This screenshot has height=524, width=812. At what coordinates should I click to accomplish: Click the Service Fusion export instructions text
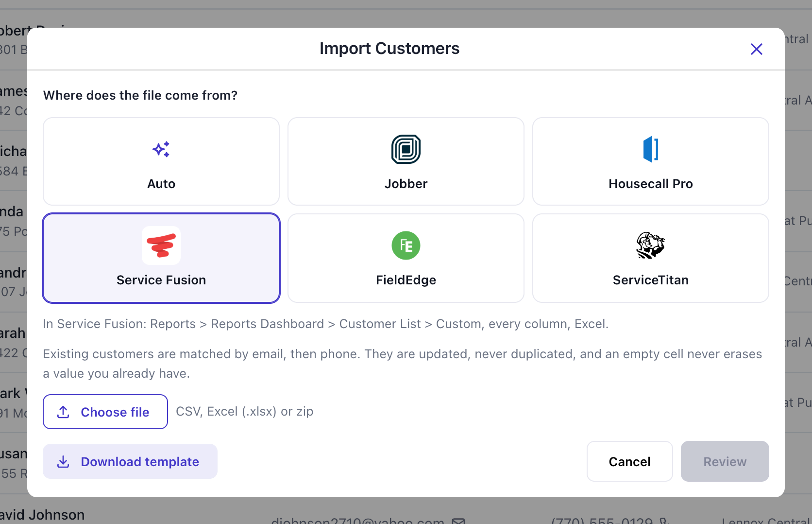[325, 324]
